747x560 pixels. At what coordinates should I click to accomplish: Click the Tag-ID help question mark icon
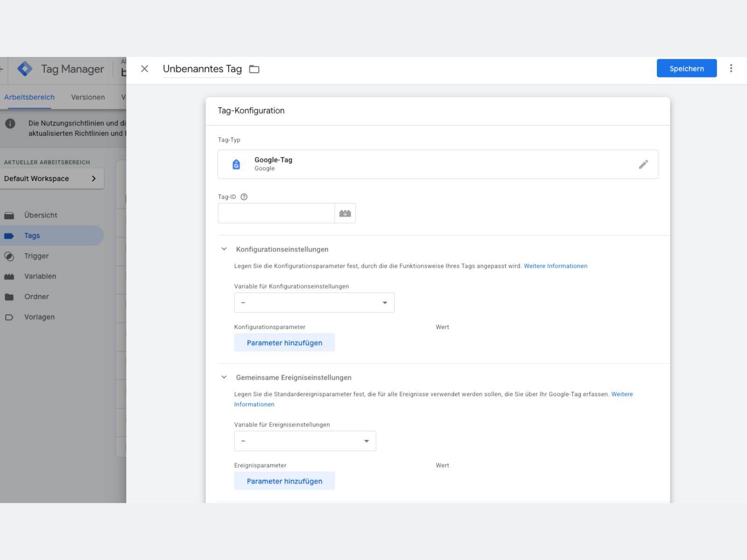point(244,197)
